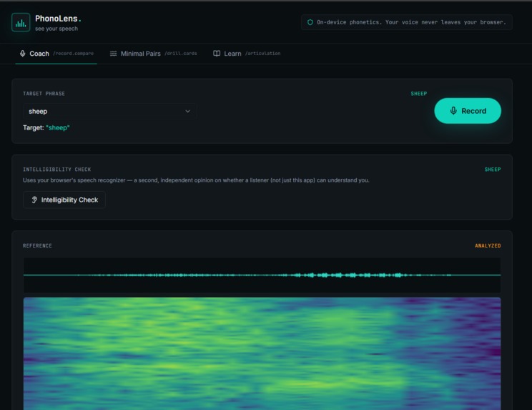Click the microphone icon on Coach tab
The image size is (532, 410).
[22, 54]
